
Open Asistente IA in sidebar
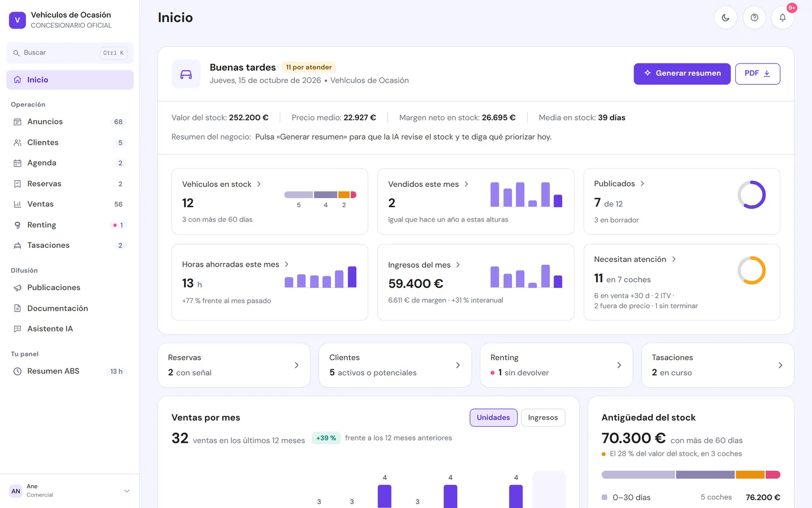tap(70, 329)
